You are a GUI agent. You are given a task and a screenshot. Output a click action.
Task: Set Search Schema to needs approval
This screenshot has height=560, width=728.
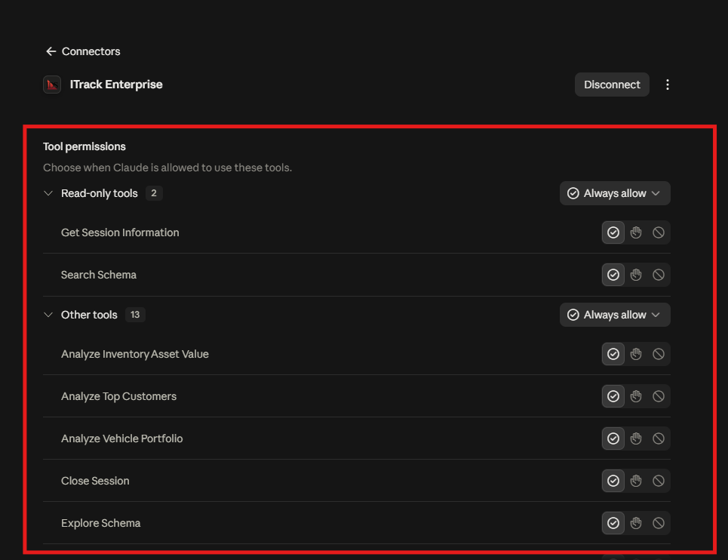point(636,275)
